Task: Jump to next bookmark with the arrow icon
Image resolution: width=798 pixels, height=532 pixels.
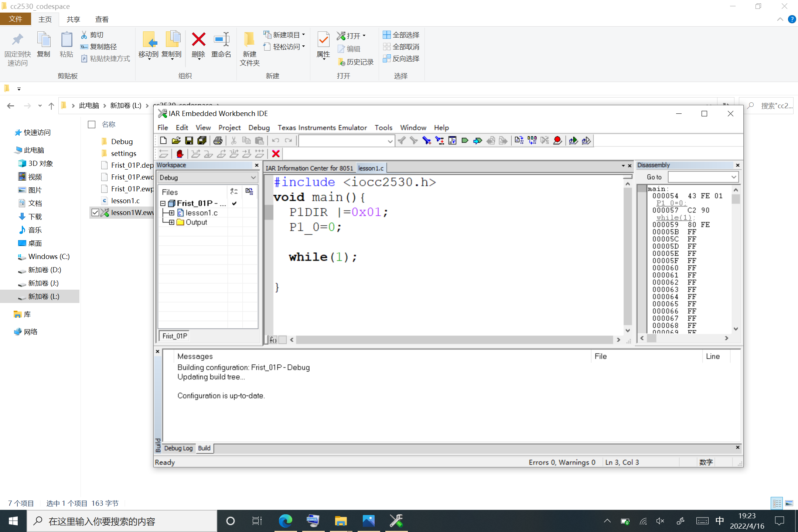Action: point(478,140)
